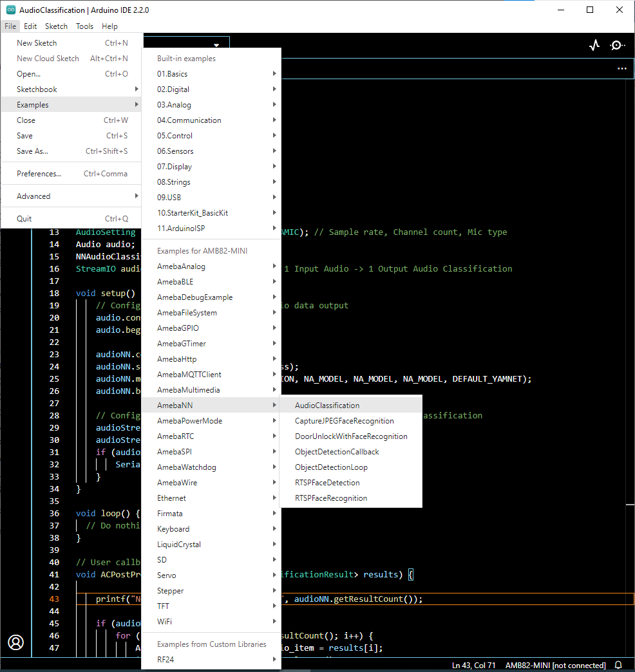Click the editor vertical scrollbar
Viewport: 635px width, 672px height.
[630, 322]
